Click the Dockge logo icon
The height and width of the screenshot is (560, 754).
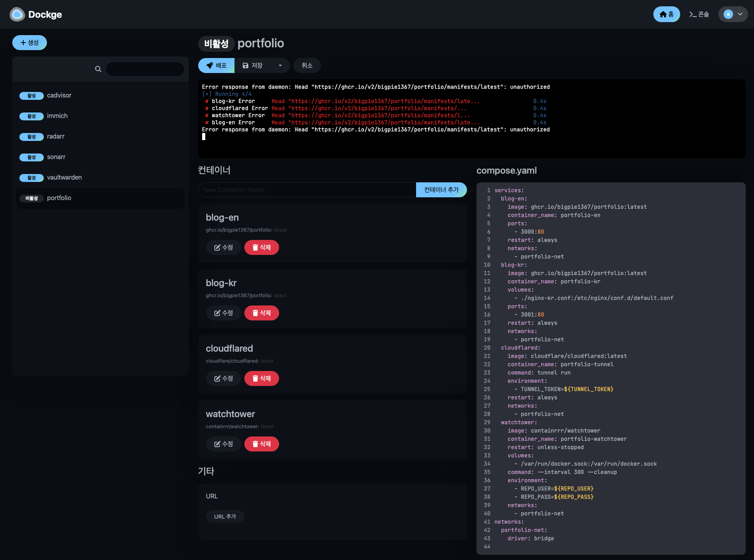click(x=17, y=15)
